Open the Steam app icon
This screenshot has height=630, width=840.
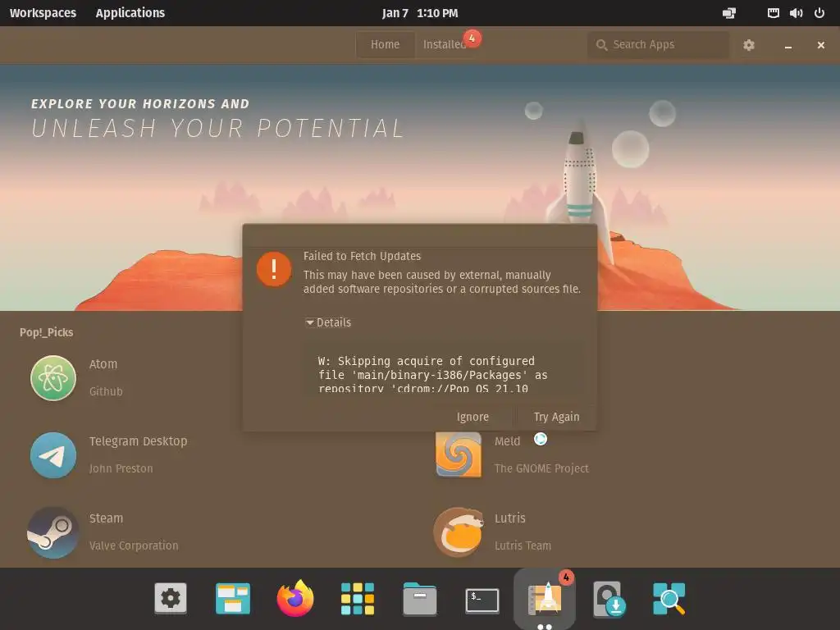[53, 532]
